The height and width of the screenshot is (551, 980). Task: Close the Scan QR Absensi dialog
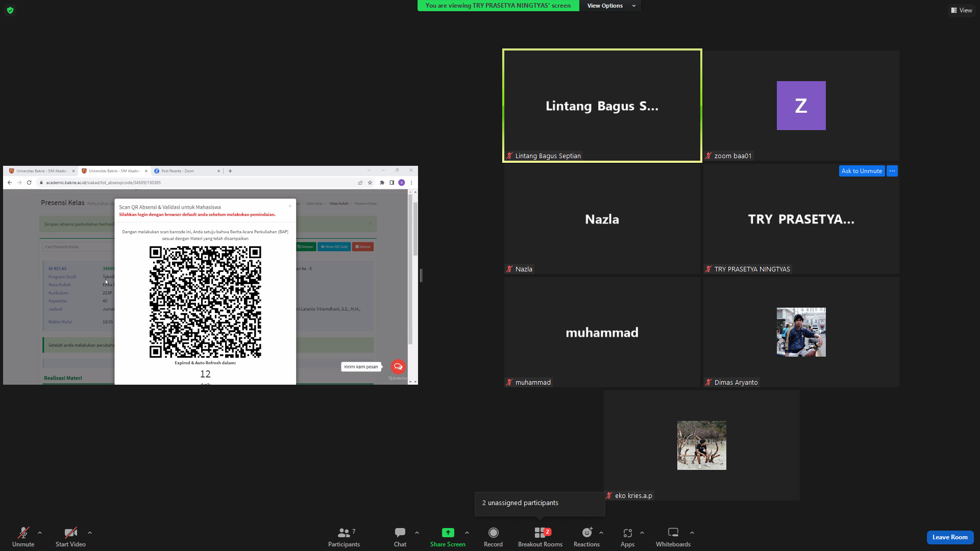290,206
